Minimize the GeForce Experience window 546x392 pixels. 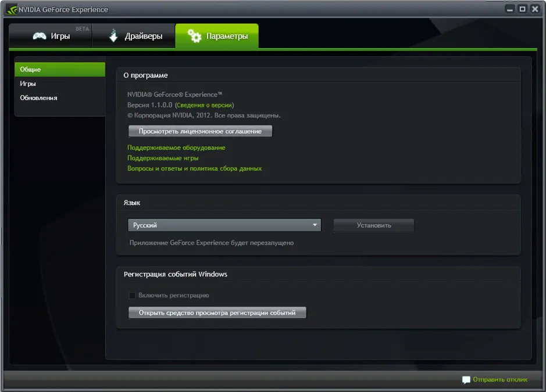[x=510, y=9]
